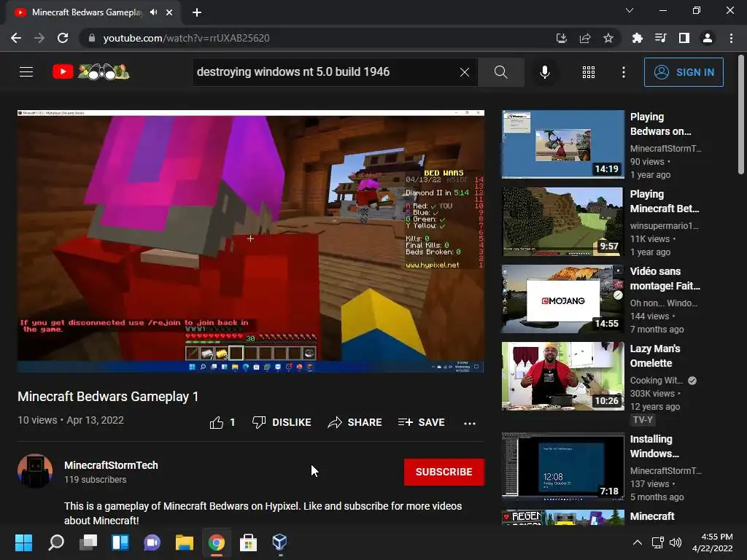This screenshot has height=560, width=747.
Task: Toggle Chrome side panel
Action: (x=684, y=38)
